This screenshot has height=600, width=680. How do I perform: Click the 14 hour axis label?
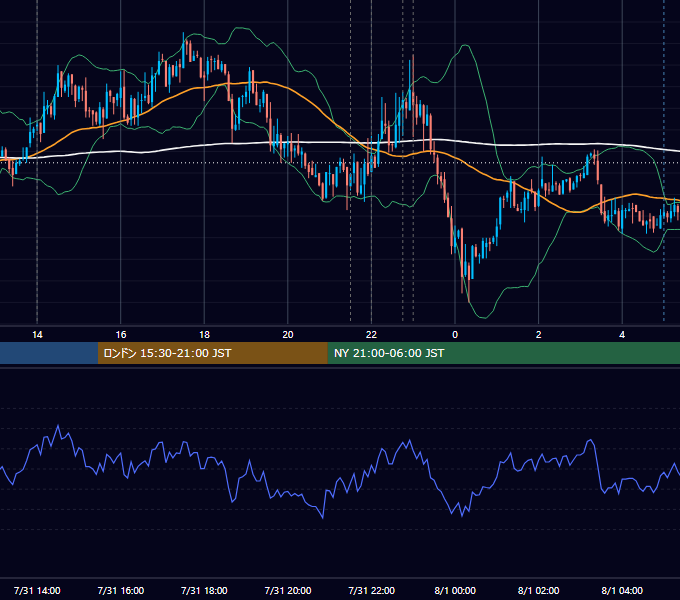coord(37,335)
